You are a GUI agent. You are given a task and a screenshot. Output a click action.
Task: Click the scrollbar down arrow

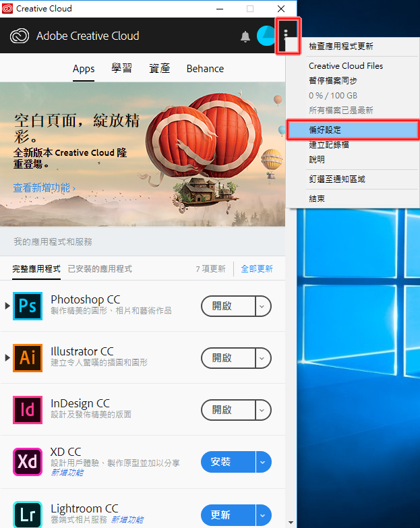tap(291, 523)
